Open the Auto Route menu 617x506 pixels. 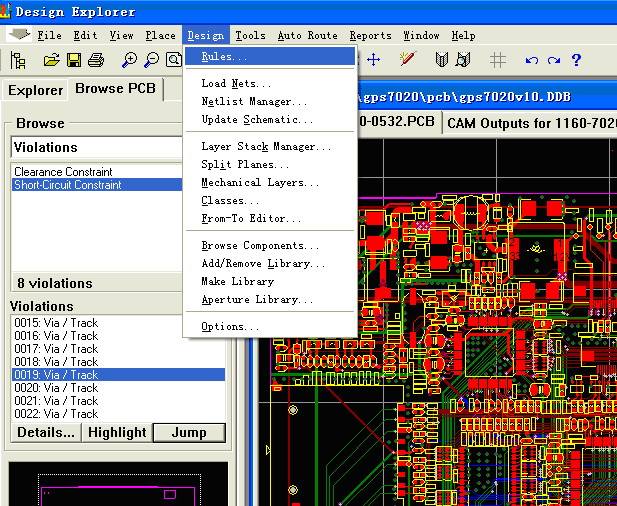tap(307, 35)
